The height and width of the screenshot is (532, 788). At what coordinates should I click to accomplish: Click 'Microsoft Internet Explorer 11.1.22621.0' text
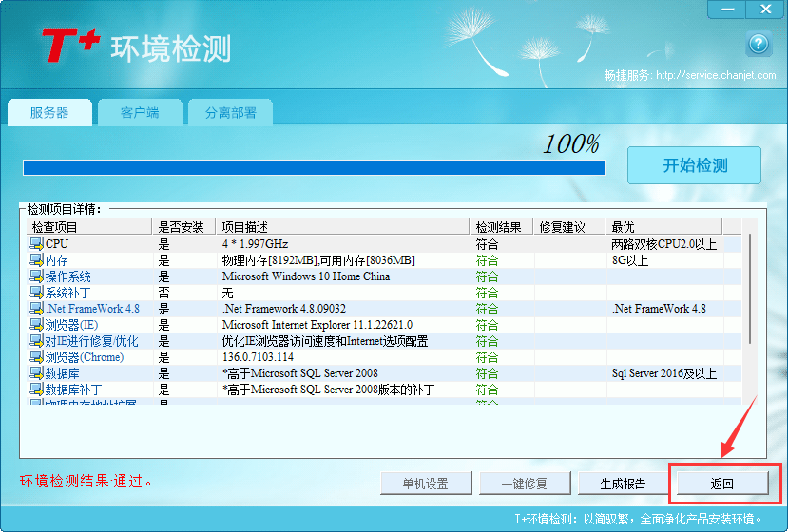point(317,325)
